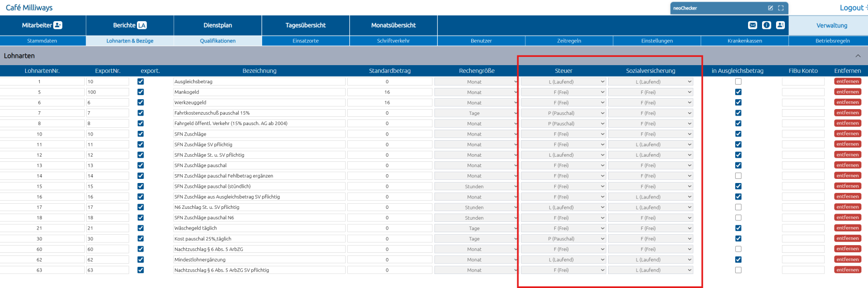Enable 'in Ausgleichsbetrag' for the Ausgleichsbetrag row
The image size is (868, 288).
(x=738, y=82)
